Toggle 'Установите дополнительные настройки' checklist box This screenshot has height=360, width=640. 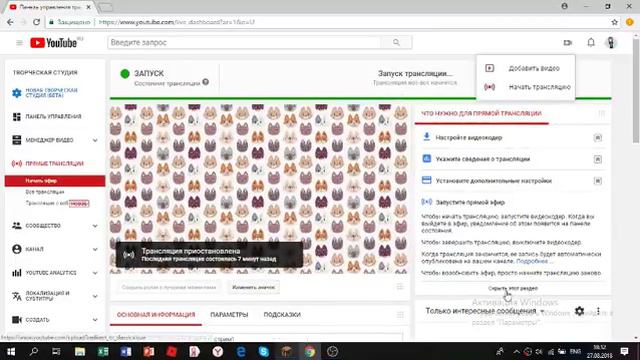598,181
